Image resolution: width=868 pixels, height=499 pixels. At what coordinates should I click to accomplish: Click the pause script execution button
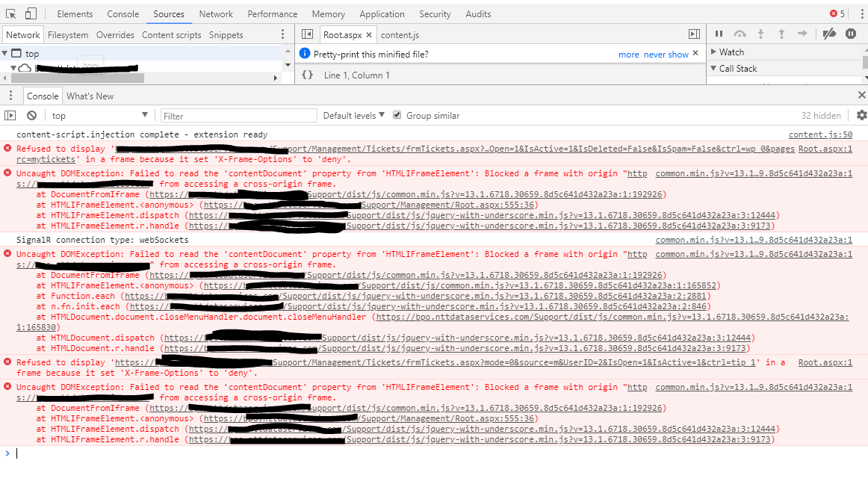(x=719, y=34)
